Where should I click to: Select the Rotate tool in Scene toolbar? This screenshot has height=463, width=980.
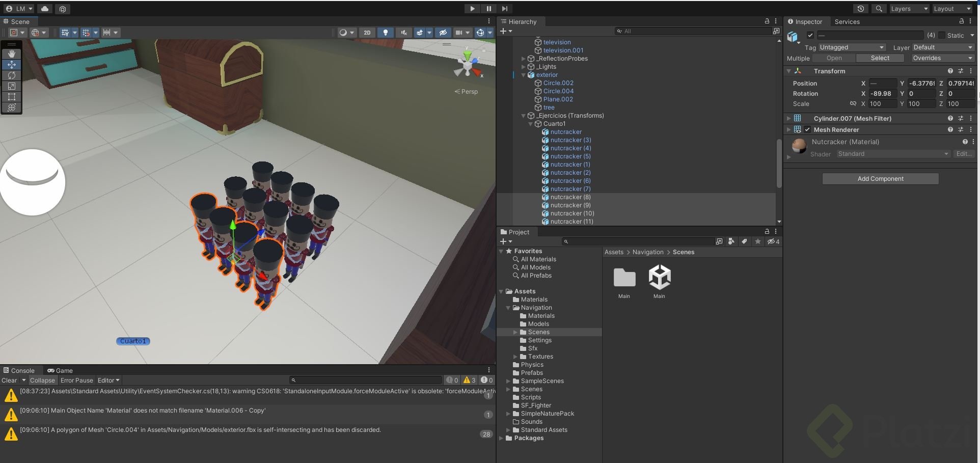[x=11, y=75]
